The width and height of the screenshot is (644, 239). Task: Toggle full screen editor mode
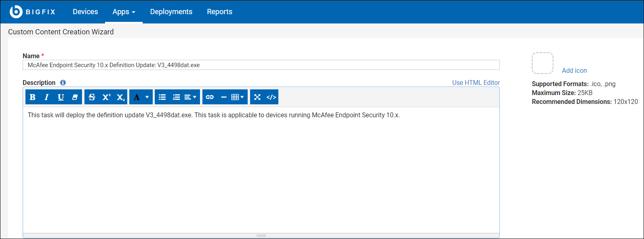(x=257, y=97)
